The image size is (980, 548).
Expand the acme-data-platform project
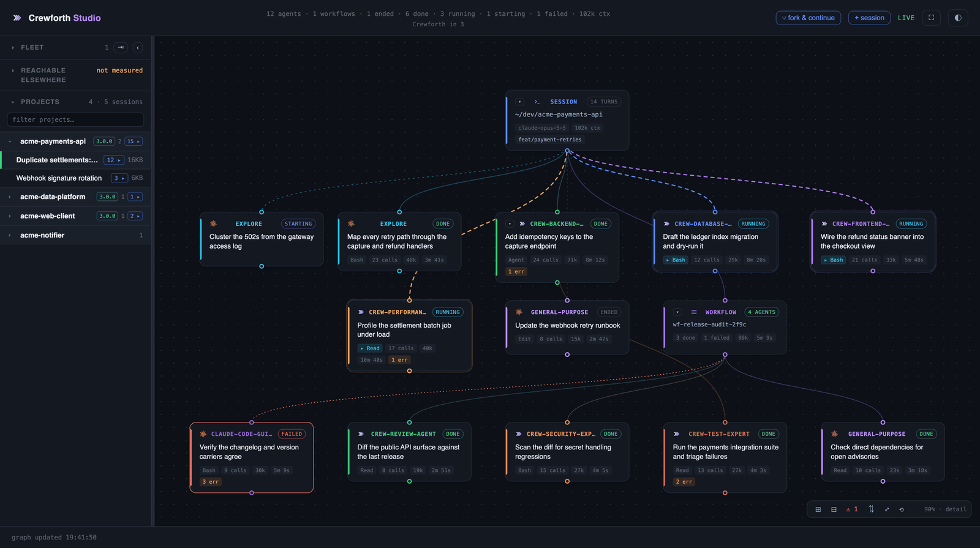click(10, 197)
